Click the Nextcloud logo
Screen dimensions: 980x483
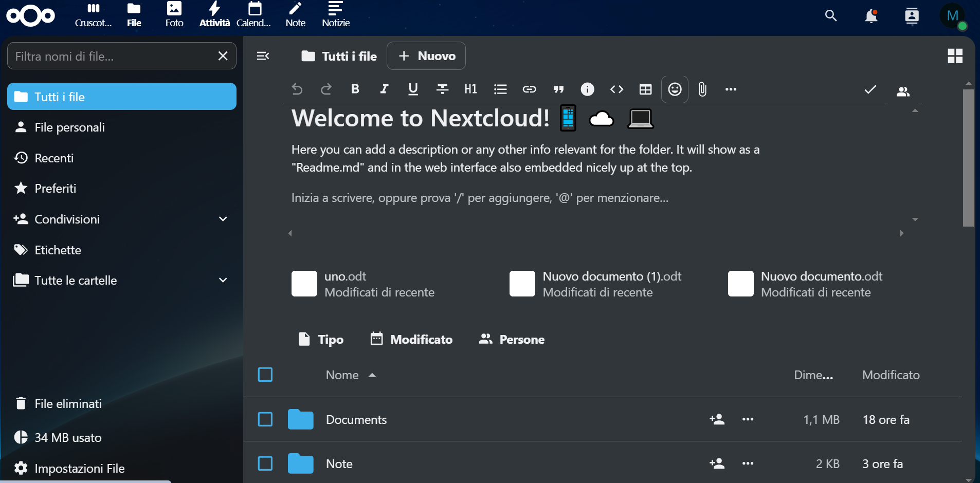pyautogui.click(x=30, y=16)
